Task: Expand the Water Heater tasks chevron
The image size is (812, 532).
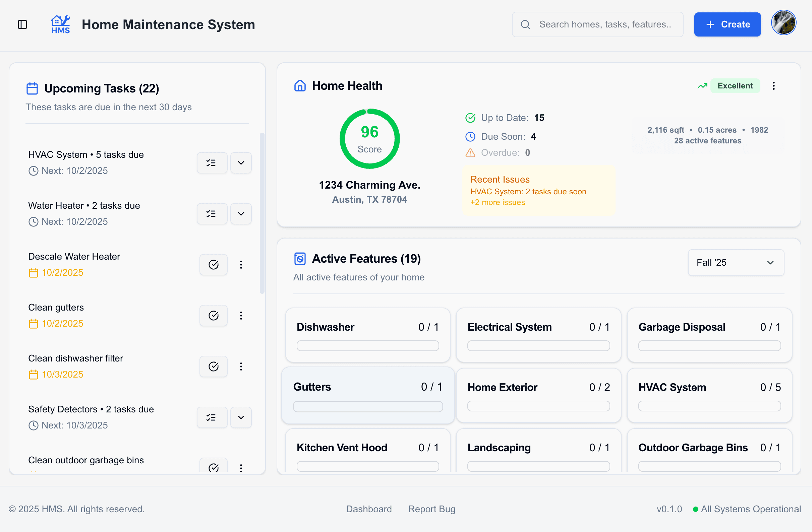Action: (240, 213)
